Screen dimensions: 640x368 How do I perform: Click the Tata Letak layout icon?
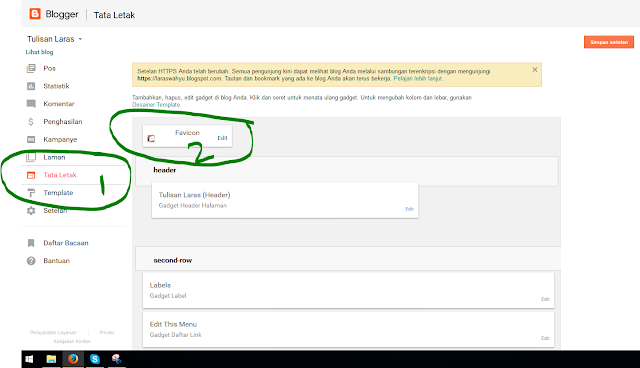coord(31,175)
